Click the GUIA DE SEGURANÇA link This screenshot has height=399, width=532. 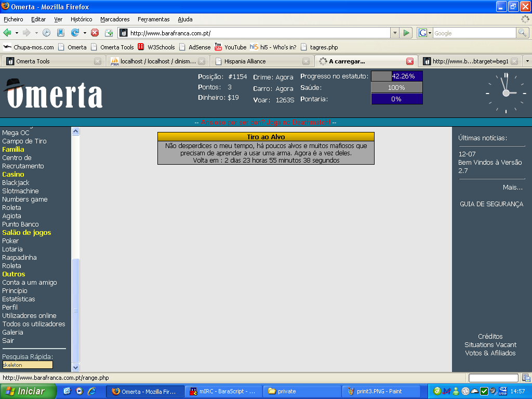491,204
